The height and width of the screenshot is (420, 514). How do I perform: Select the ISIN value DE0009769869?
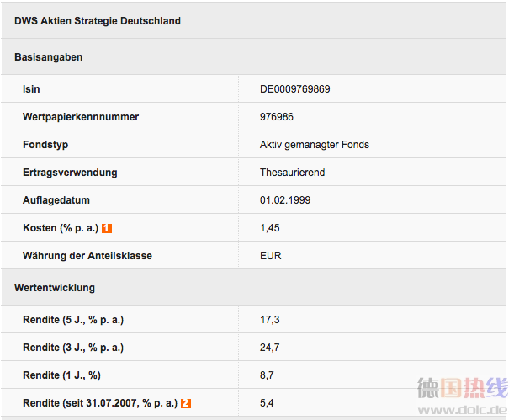pyautogui.click(x=295, y=89)
